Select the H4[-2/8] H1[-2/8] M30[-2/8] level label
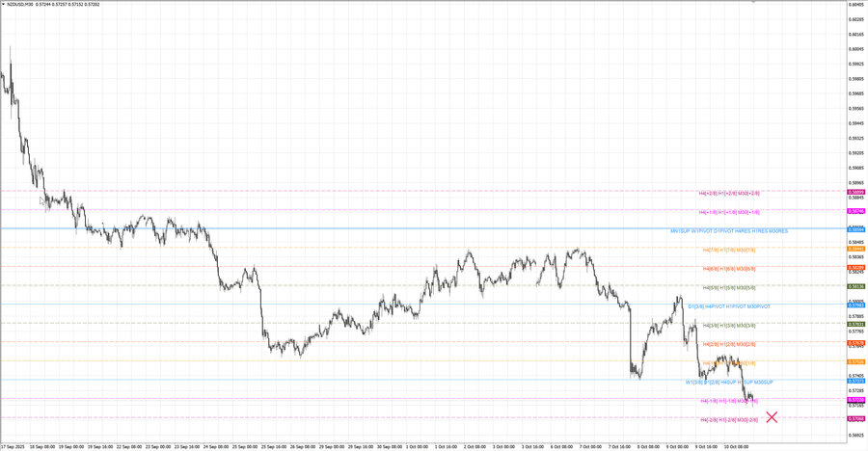Screen dimensions: 868x451 [x=729, y=420]
